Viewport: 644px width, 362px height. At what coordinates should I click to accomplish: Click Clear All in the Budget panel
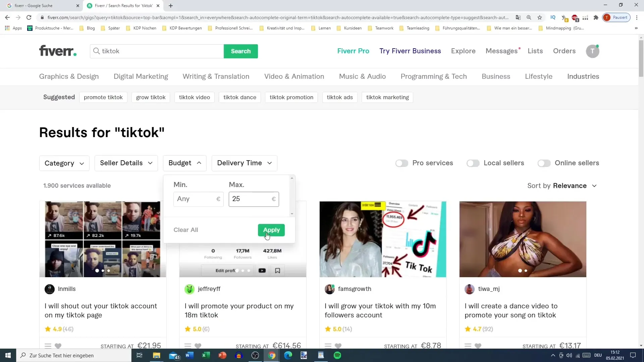186,230
